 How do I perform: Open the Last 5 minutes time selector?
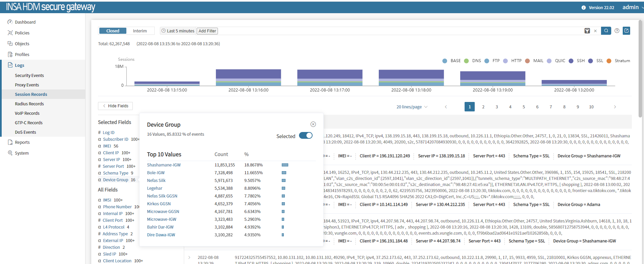[x=178, y=31]
